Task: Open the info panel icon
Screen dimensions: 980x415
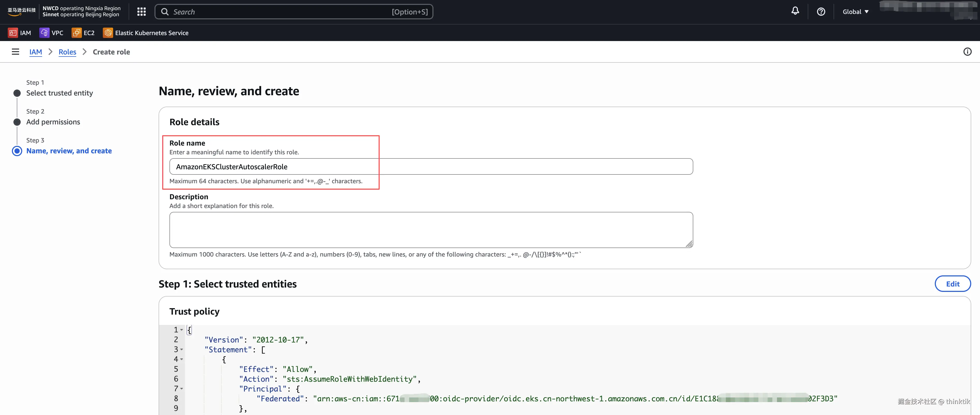Action: pos(967,52)
